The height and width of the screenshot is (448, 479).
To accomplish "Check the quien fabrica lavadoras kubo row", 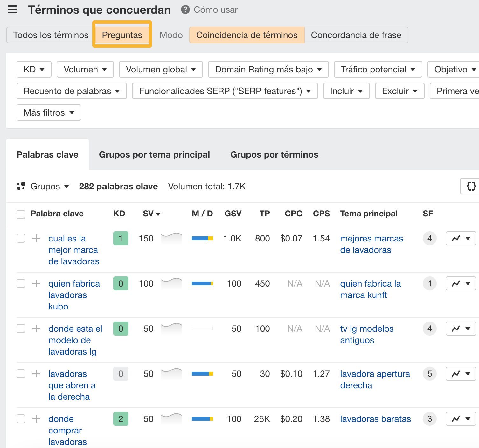I will tap(21, 283).
